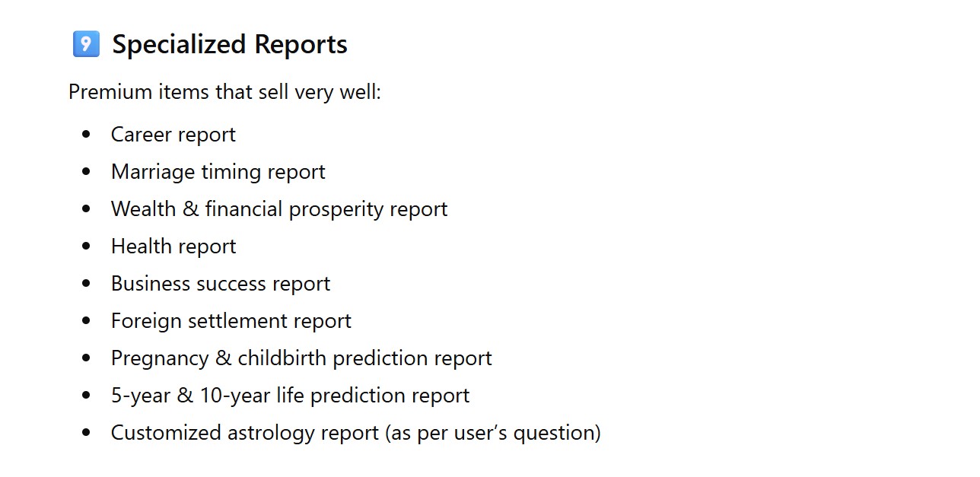This screenshot has height=477, width=980.
Task: Click Wealth & financial prosperity report text
Action: (x=278, y=209)
